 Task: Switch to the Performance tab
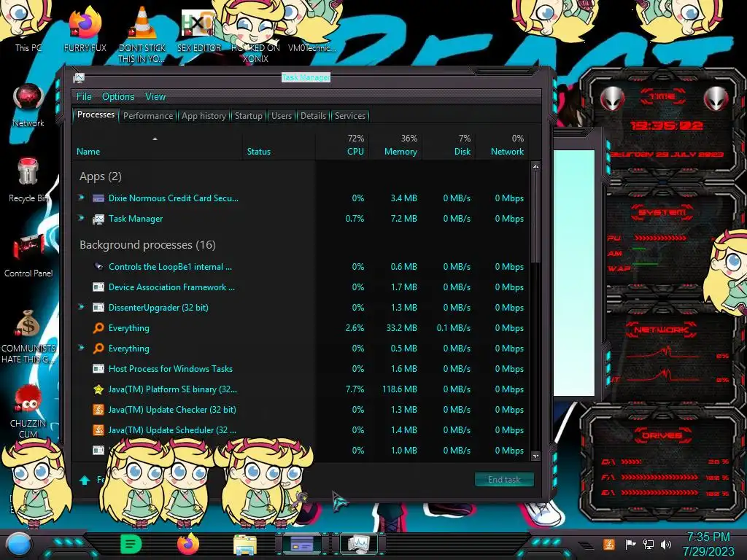tap(148, 116)
